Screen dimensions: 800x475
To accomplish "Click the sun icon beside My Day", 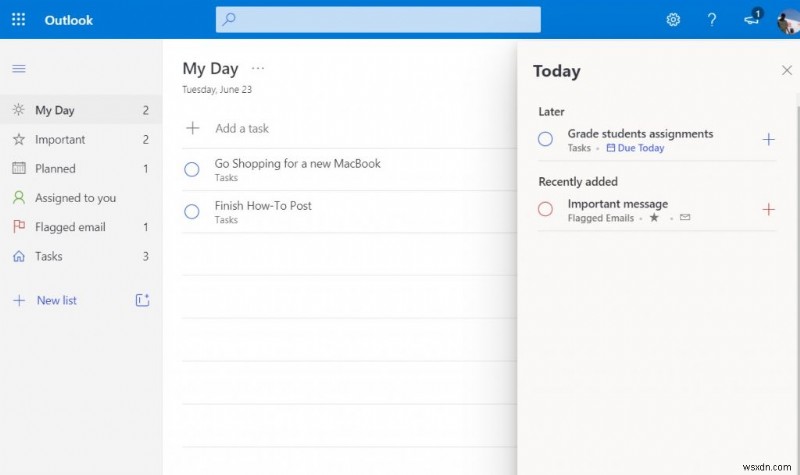I will tap(18, 109).
